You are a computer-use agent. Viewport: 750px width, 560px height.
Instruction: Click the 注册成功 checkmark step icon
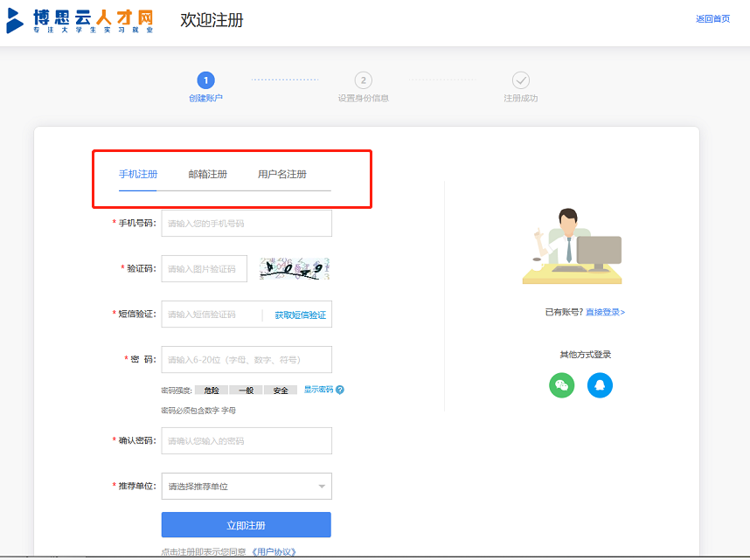tap(520, 80)
